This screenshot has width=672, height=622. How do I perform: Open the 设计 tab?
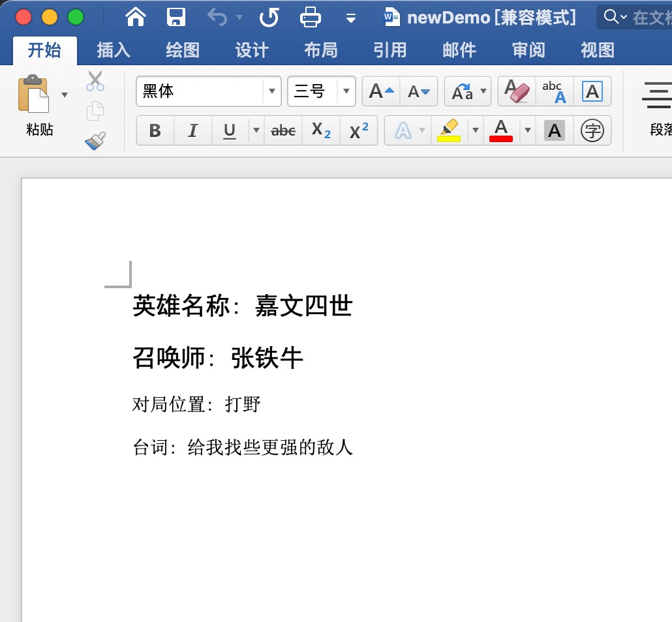[252, 50]
